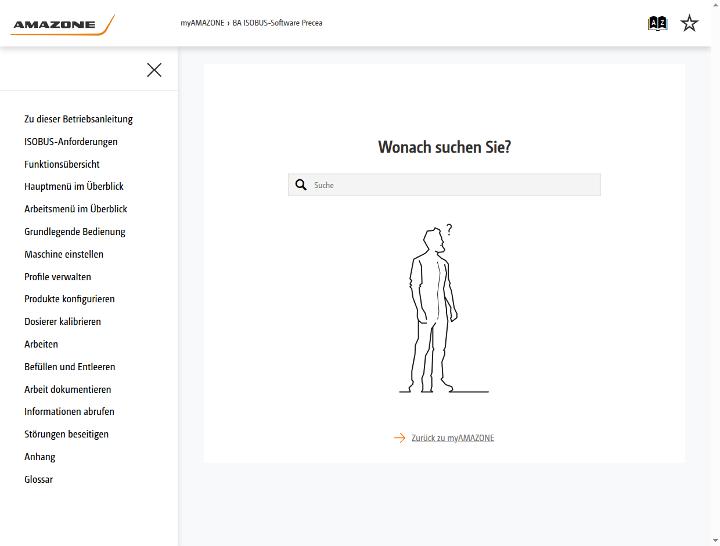Screen dimensions: 720x546
Task: Open the A-Z glossary book icon
Action: tap(657, 23)
